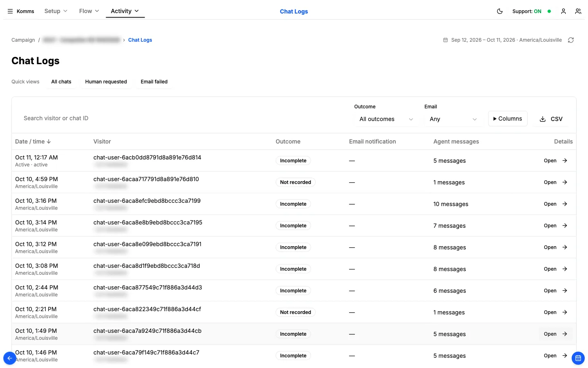Download chat logs as CSV
Image resolution: width=588 pixels, height=368 pixels.
coord(551,119)
